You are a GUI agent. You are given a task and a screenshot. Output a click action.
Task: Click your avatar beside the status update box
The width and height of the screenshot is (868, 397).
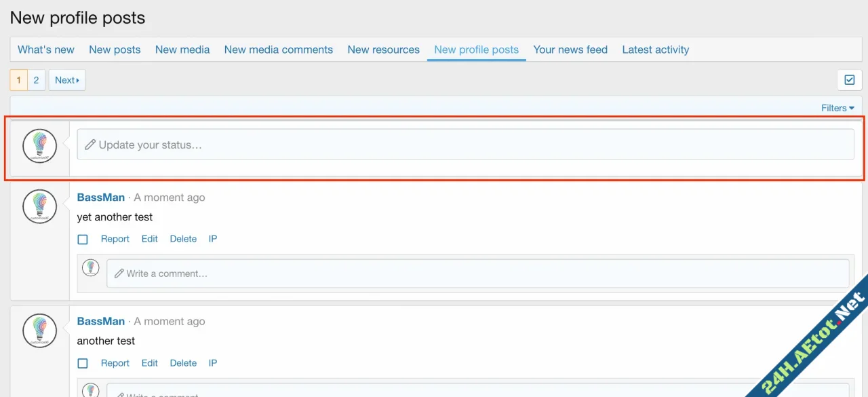pyautogui.click(x=39, y=145)
